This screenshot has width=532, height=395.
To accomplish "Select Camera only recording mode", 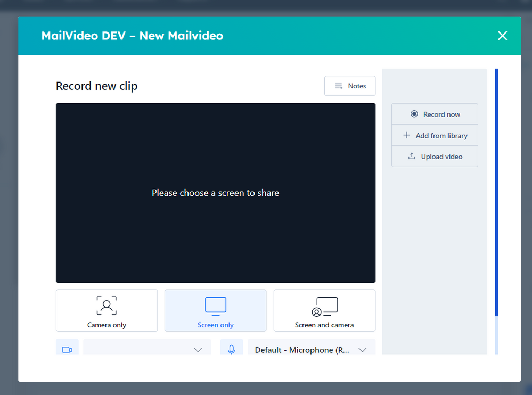I will pyautogui.click(x=107, y=311).
